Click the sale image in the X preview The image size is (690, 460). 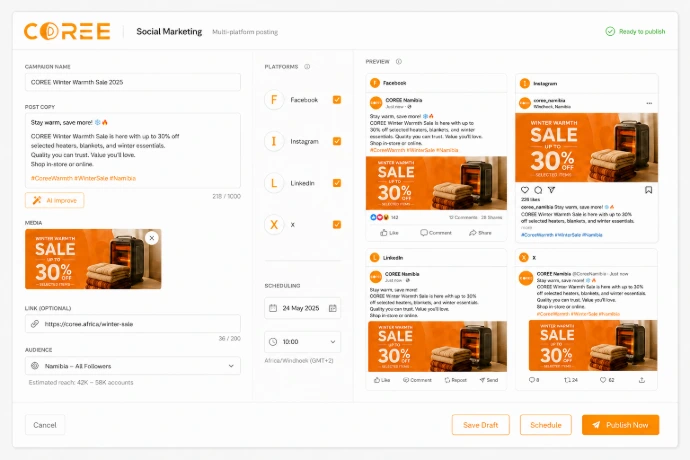[x=593, y=346]
